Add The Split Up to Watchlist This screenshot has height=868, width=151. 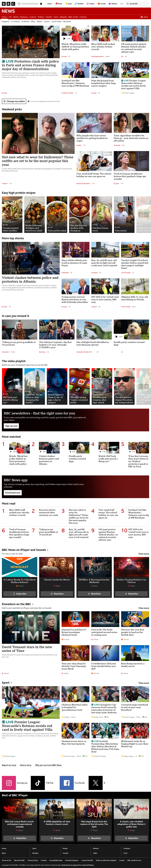click(x=94, y=838)
